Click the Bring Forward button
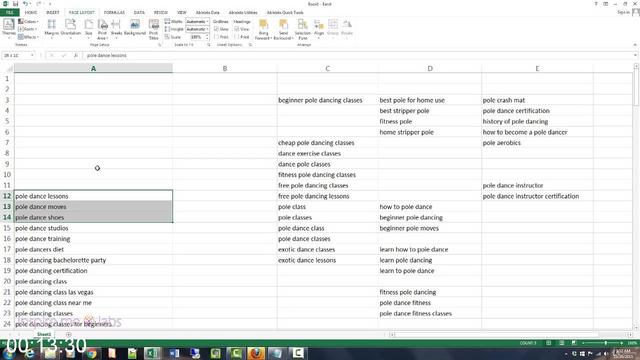Screen dimensions: 640x360 click(263, 29)
